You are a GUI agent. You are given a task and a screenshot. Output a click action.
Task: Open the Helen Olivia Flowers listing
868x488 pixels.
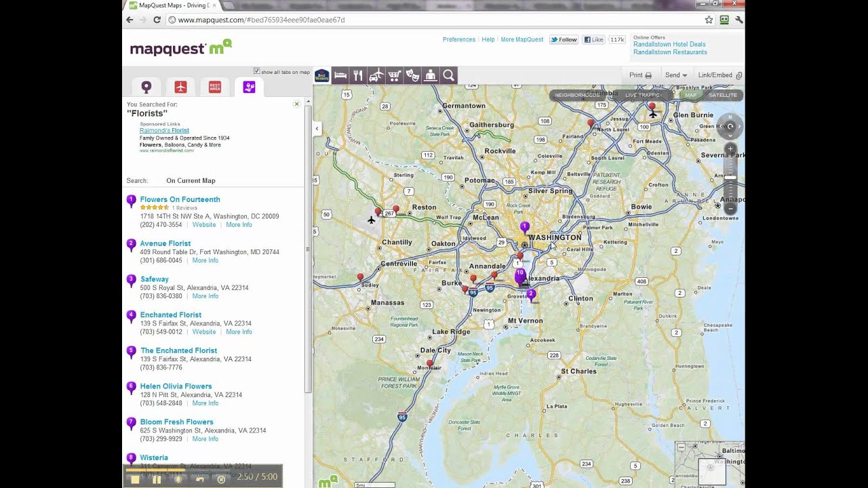click(x=176, y=386)
